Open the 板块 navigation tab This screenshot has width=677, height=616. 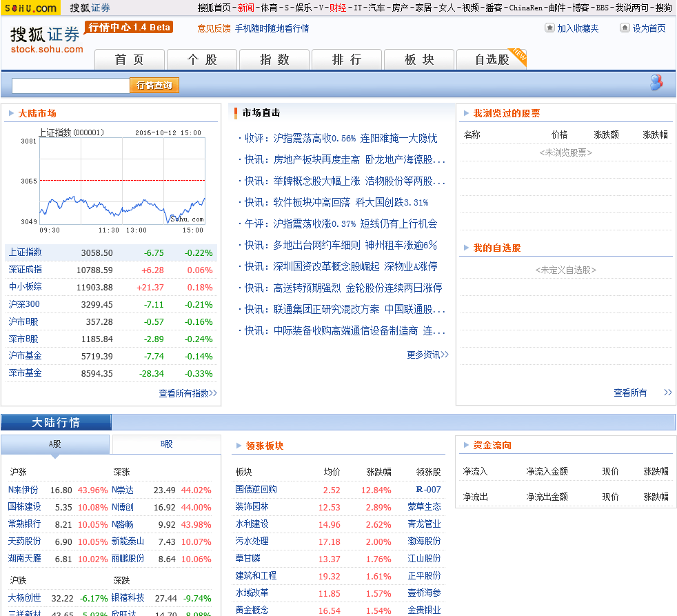click(x=418, y=59)
